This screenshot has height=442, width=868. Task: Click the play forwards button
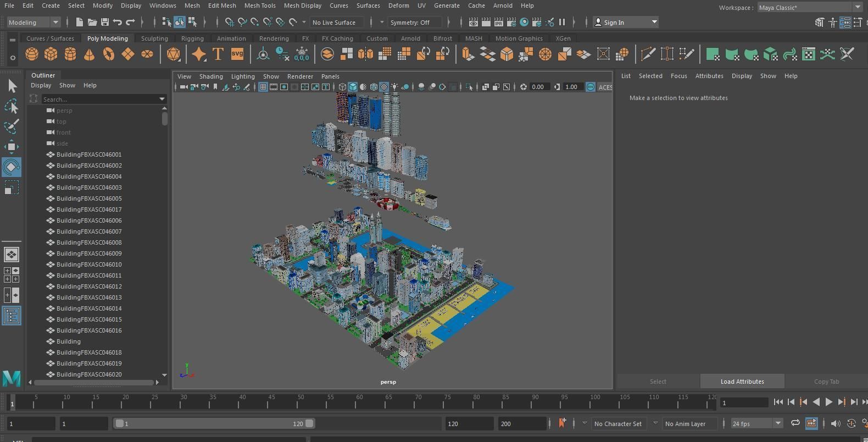(828, 402)
